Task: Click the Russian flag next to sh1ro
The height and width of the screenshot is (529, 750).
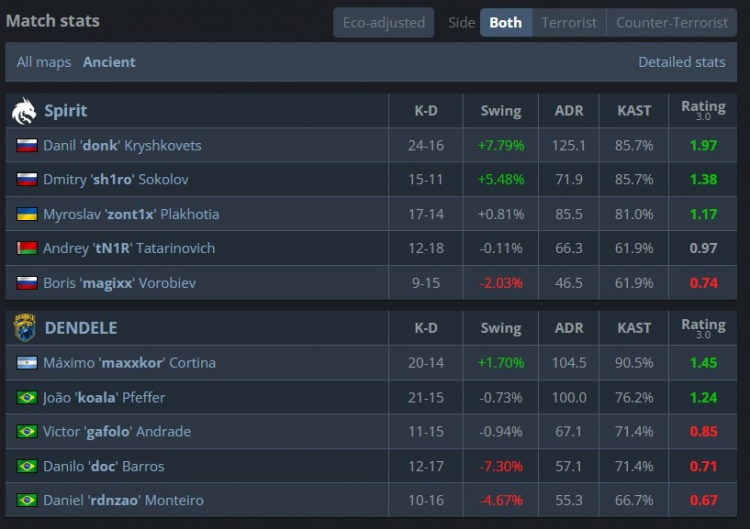Action: pos(27,179)
